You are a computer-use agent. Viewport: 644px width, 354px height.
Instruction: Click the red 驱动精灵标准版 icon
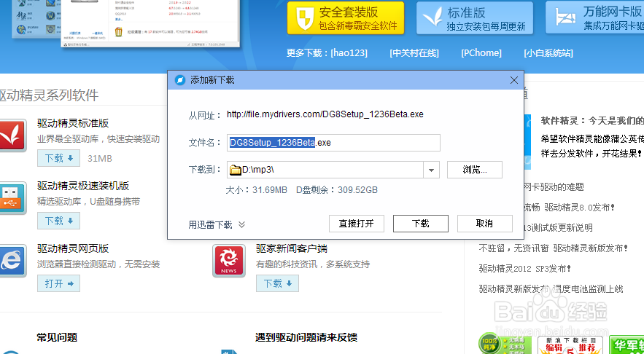[12, 135]
